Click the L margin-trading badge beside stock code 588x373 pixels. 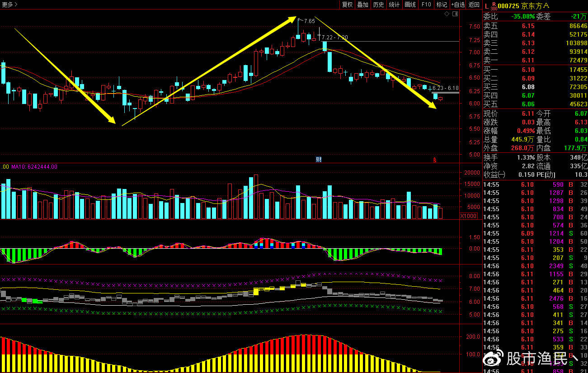pyautogui.click(x=487, y=6)
